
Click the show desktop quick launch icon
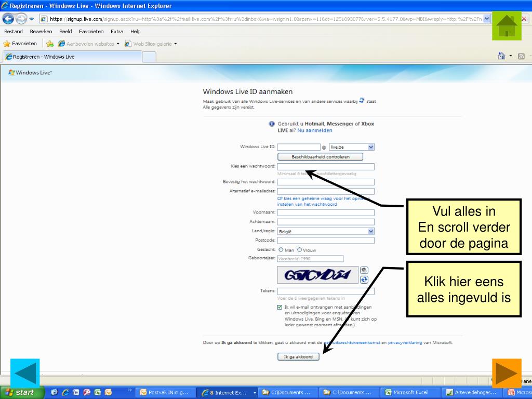click(54, 393)
